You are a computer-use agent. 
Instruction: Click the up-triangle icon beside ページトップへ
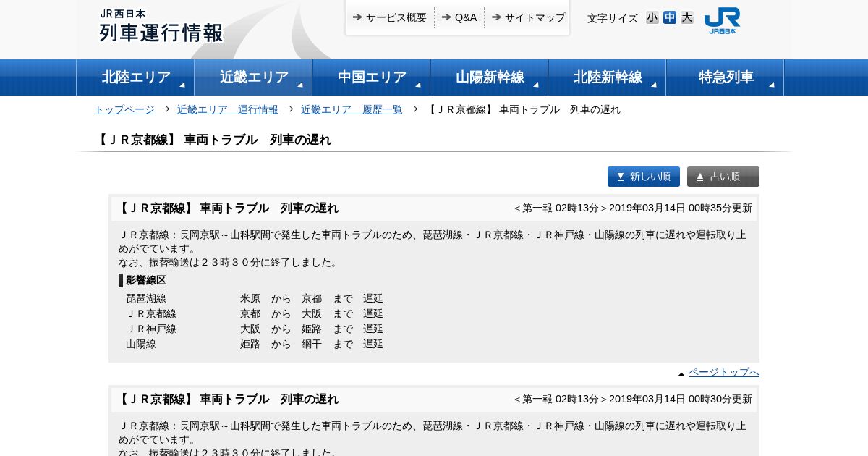point(681,374)
